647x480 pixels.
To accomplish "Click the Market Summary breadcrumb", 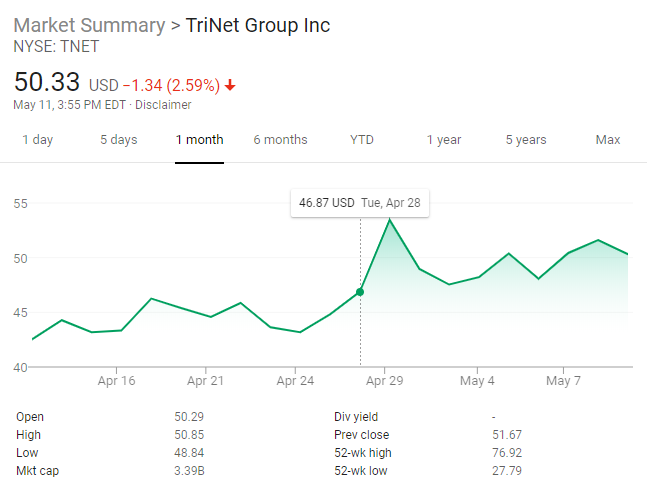I will (86, 25).
